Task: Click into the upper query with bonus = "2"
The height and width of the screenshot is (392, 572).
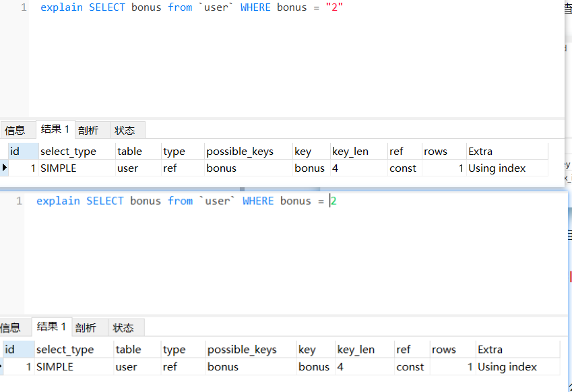Action: click(x=192, y=7)
